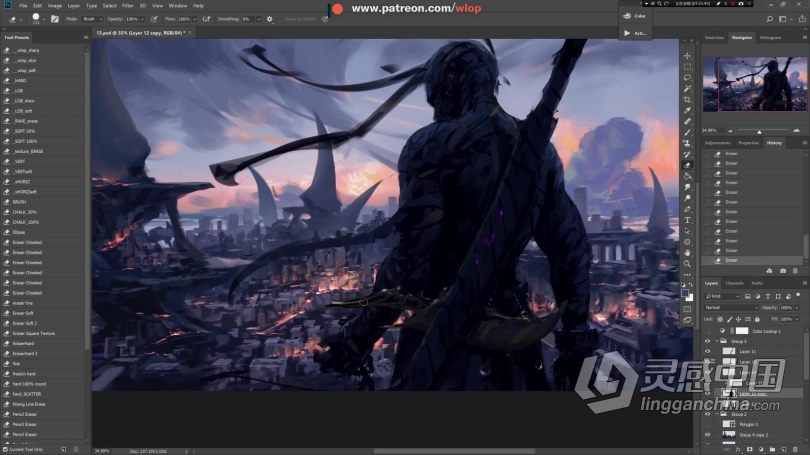Select the Move tool
This screenshot has width=810, height=455.
pyautogui.click(x=687, y=55)
